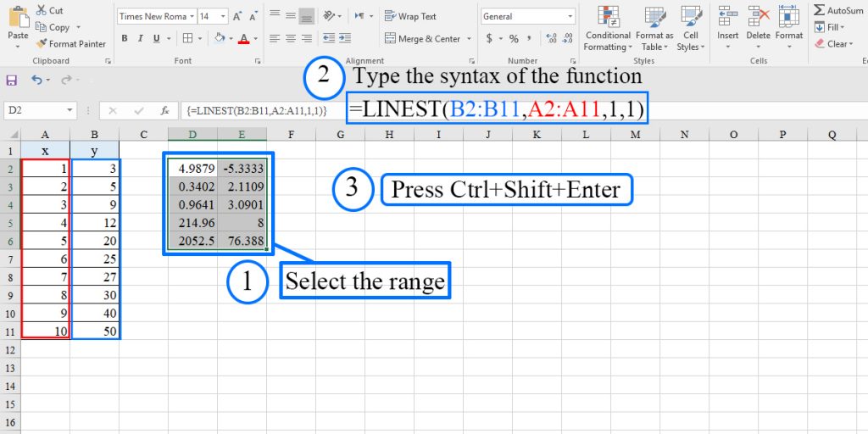Apply the red Font Color
868x434 pixels.
tap(243, 38)
